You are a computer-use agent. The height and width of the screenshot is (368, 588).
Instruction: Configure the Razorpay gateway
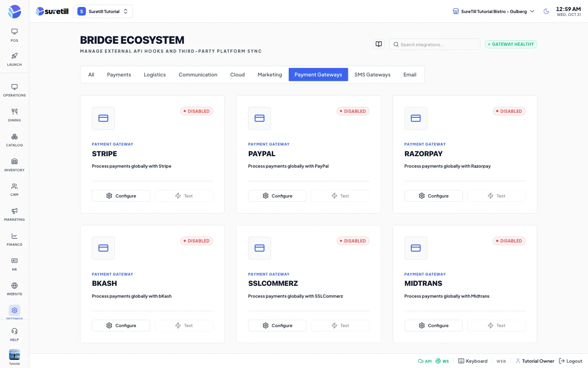pyautogui.click(x=434, y=196)
